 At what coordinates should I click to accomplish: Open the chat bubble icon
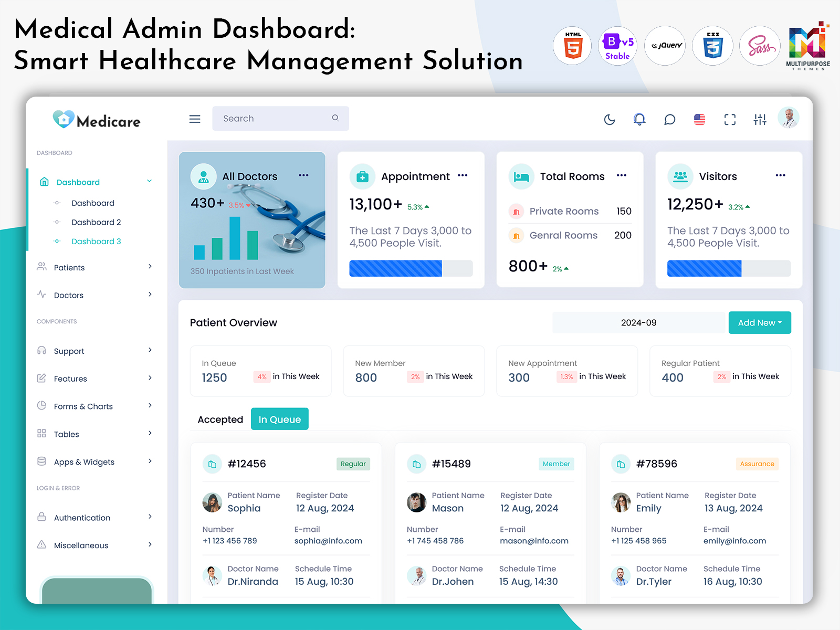pyautogui.click(x=669, y=120)
